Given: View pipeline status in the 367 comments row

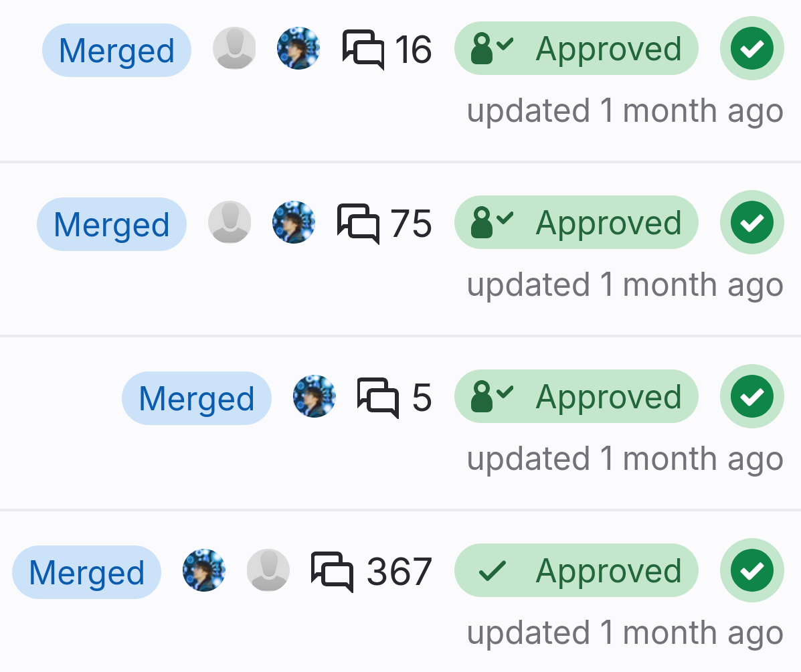Looking at the screenshot, I should (751, 570).
